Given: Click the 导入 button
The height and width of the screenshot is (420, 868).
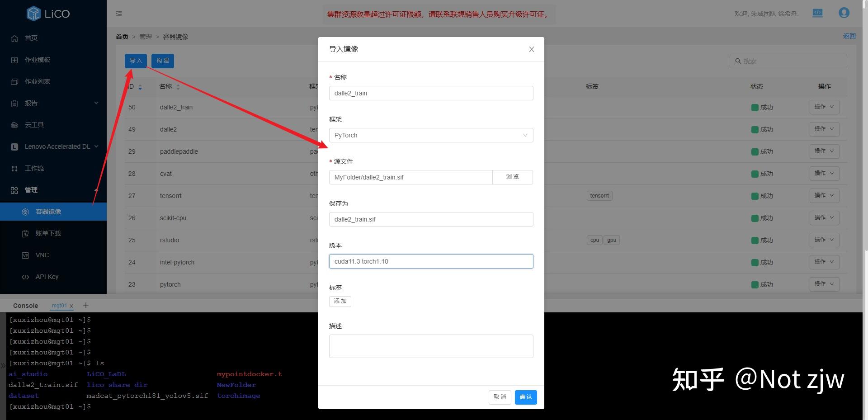Looking at the screenshot, I should coord(136,61).
